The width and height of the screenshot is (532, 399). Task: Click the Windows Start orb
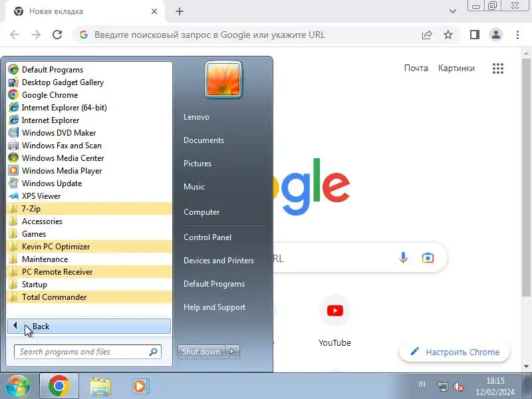[x=18, y=386]
